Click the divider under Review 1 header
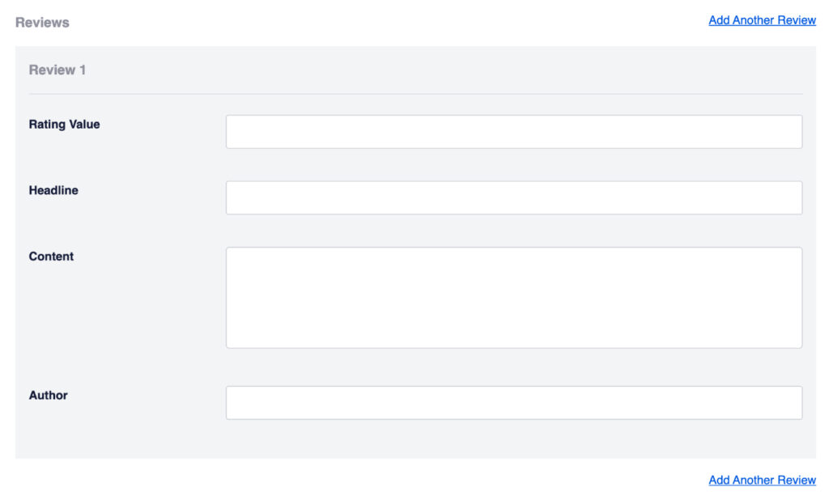This screenshot has width=829, height=504. [414, 92]
